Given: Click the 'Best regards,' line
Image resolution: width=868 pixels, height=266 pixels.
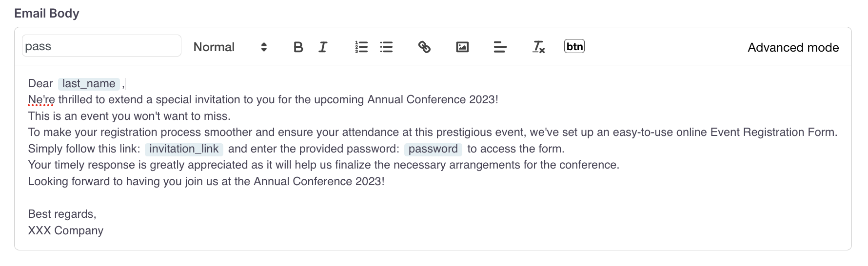Looking at the screenshot, I should pyautogui.click(x=62, y=214).
